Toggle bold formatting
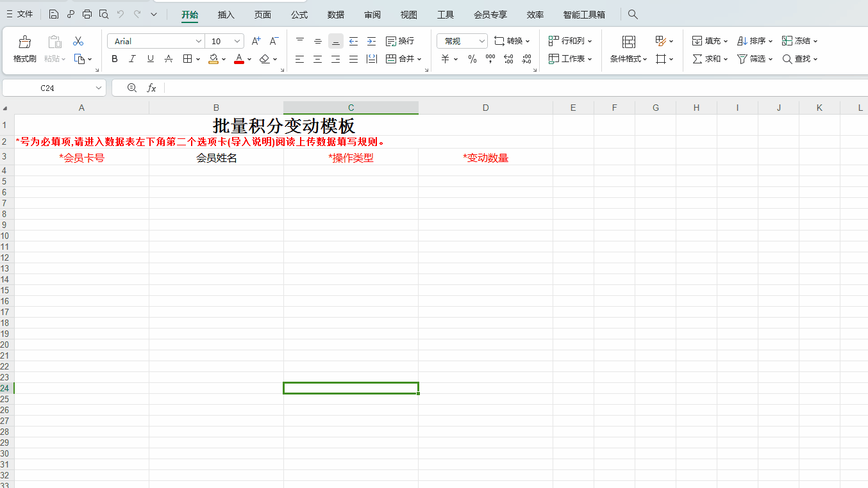Viewport: 868px width, 488px height. pos(114,58)
